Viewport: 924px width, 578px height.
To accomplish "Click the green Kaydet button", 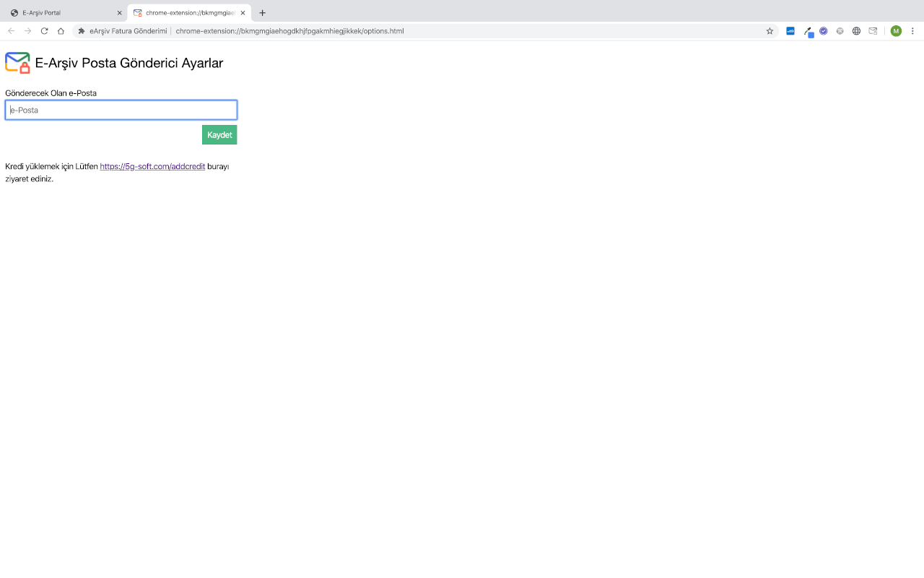I will click(219, 134).
